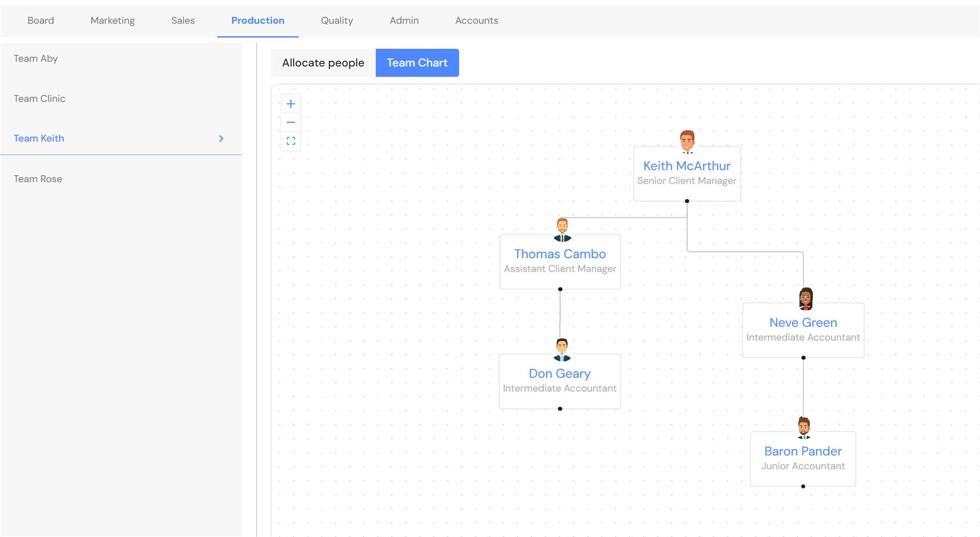Open Team Rose from team list
Viewport: 980px width, 537px height.
[x=38, y=179]
